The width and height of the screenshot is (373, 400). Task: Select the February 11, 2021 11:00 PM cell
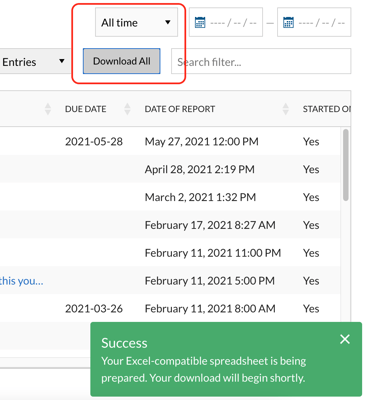coord(213,253)
